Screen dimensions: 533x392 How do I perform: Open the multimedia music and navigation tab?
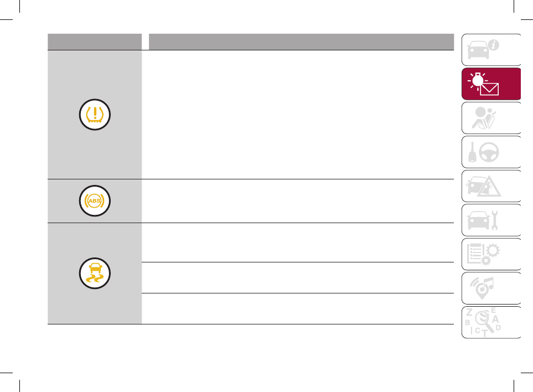click(x=491, y=288)
